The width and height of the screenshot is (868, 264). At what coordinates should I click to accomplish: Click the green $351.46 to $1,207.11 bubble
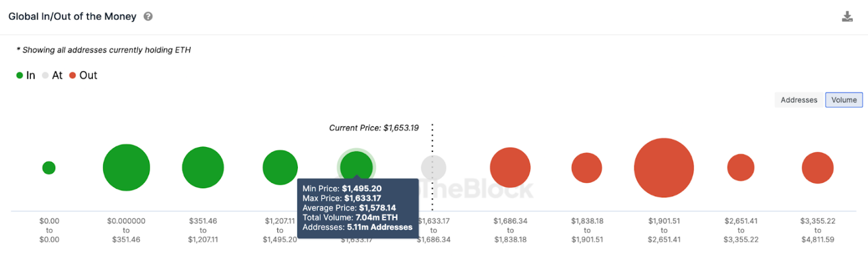(x=203, y=168)
